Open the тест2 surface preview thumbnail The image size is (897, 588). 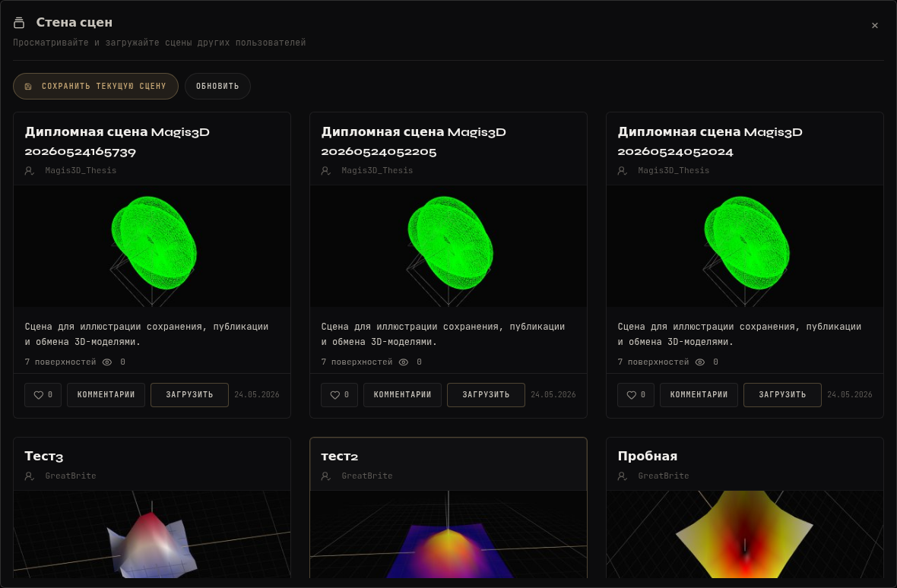click(448, 534)
